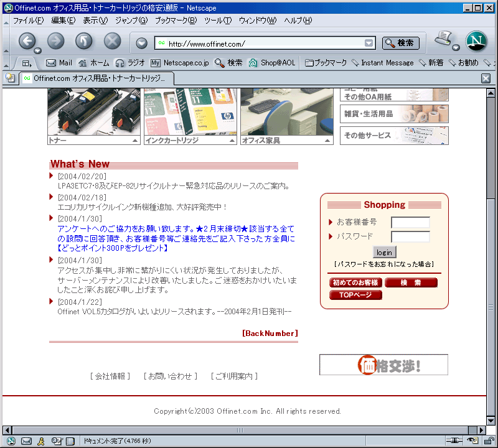This screenshot has width=498, height=448.
Task: Toggle the sidebar panel button on personal toolbar
Action: [27, 63]
